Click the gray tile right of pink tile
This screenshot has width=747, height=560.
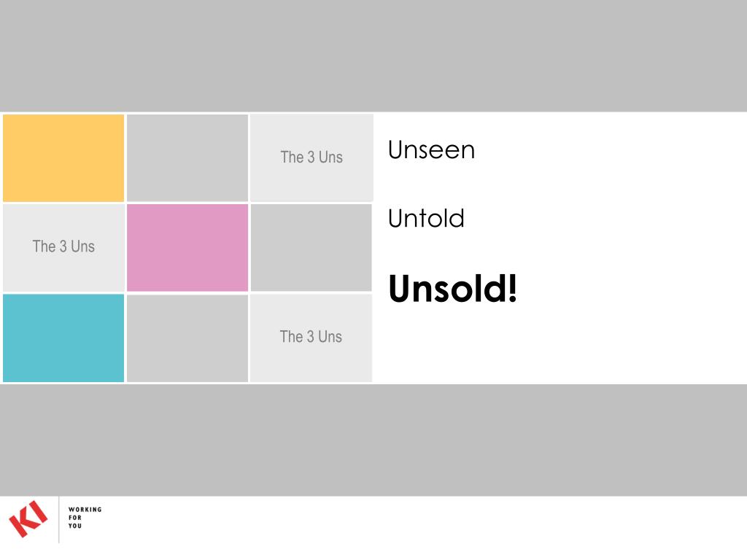click(311, 248)
